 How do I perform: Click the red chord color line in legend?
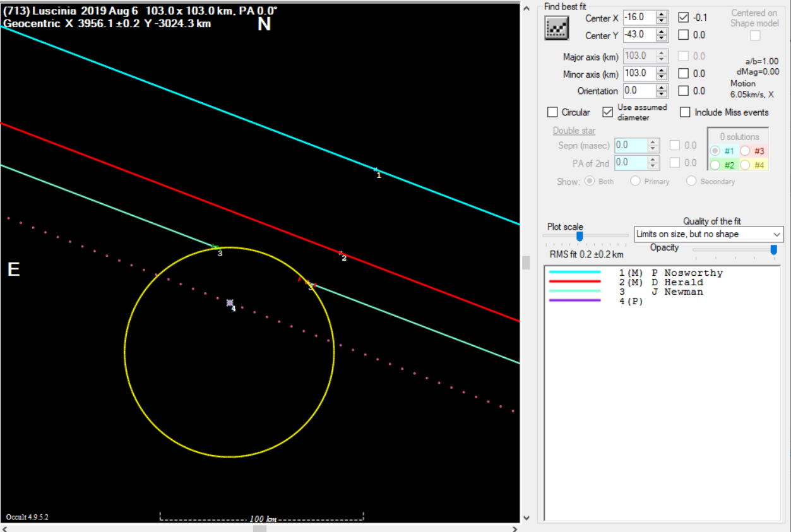(574, 281)
